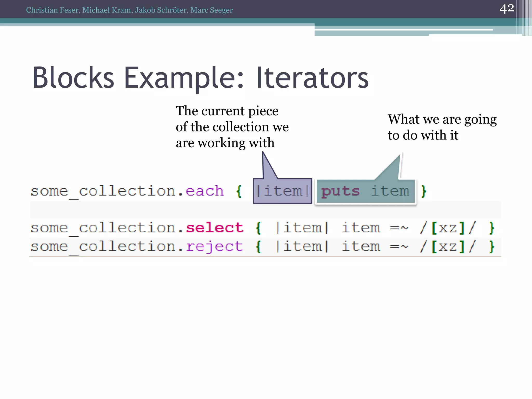The width and height of the screenshot is (532, 399).
Task: Click the author line 'Christian Feser, Michael Kram, Jakob Schröter, Marc Seeger'
Action: (x=129, y=10)
